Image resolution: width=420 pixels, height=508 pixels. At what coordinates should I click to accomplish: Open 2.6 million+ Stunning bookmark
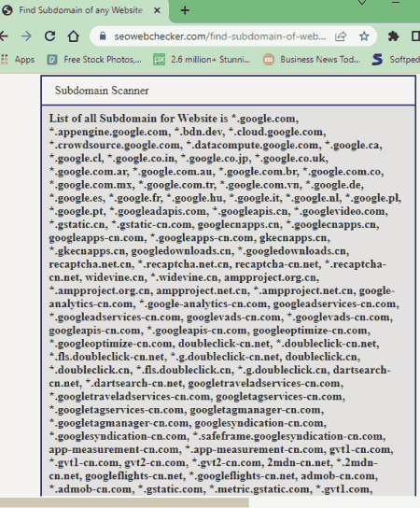pos(202,60)
